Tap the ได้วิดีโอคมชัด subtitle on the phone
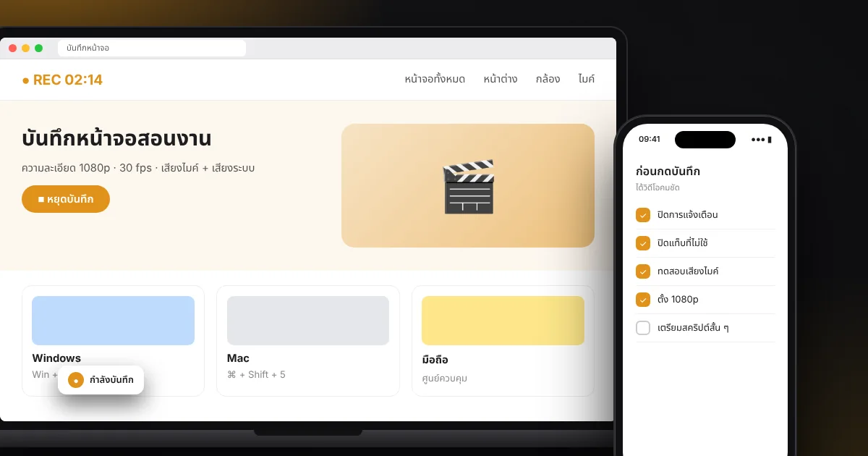This screenshot has height=456, width=868. pos(658,187)
